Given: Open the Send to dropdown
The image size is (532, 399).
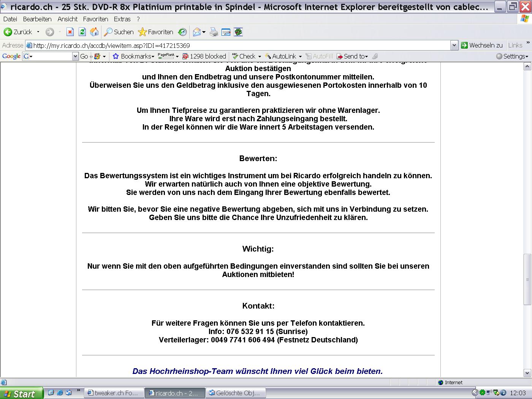Looking at the screenshot, I should pyautogui.click(x=352, y=56).
